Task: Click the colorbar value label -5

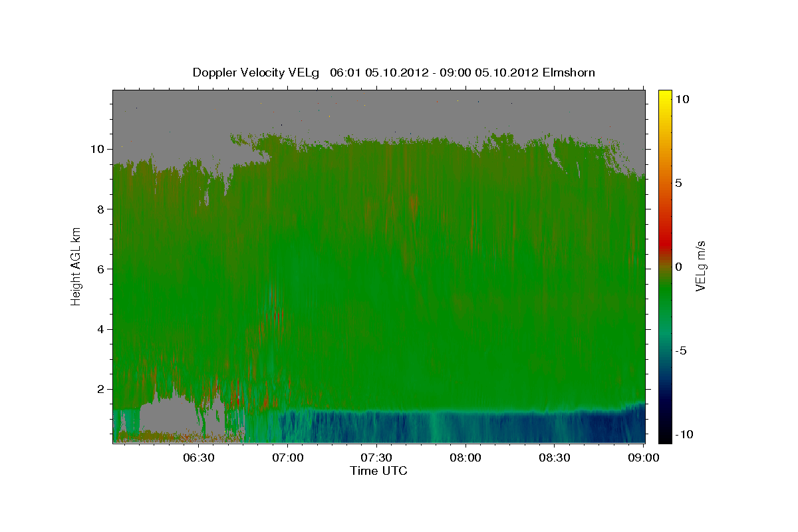Action: (x=681, y=350)
